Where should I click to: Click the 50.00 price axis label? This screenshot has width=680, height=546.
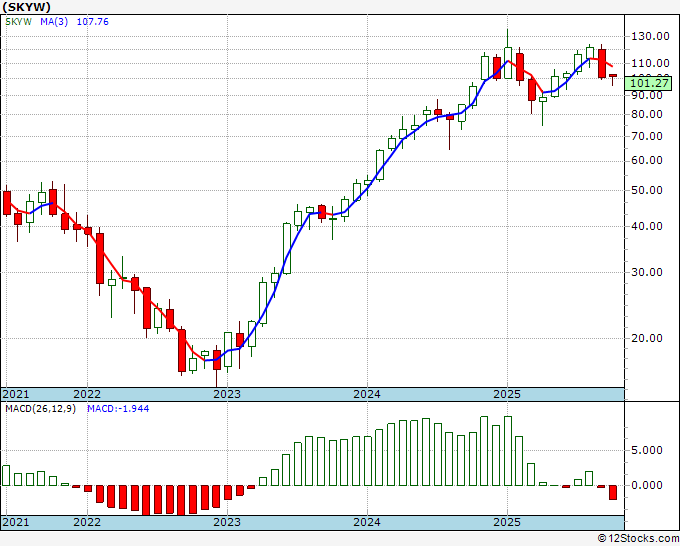(647, 190)
